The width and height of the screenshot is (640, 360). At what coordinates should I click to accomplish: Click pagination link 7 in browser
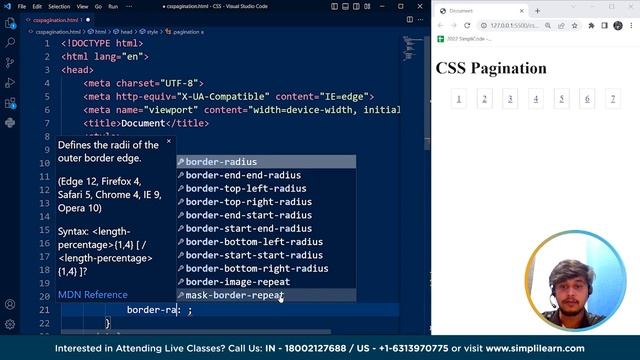pyautogui.click(x=613, y=98)
